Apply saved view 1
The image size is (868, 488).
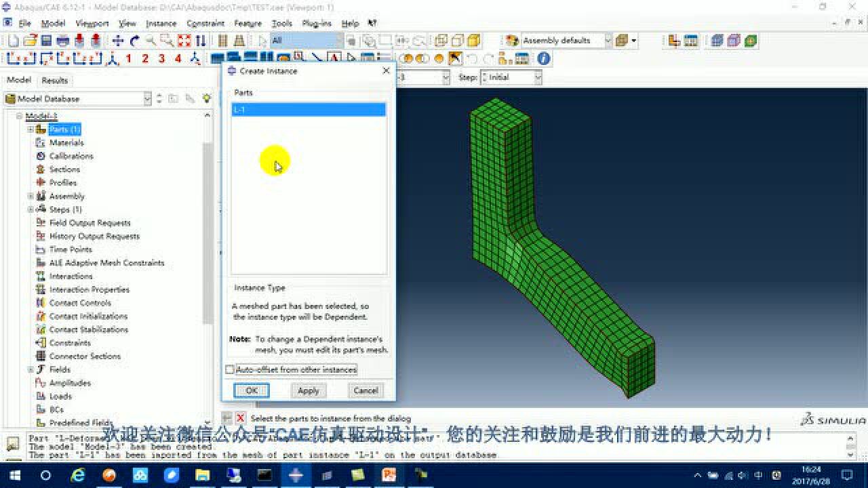pos(128,59)
